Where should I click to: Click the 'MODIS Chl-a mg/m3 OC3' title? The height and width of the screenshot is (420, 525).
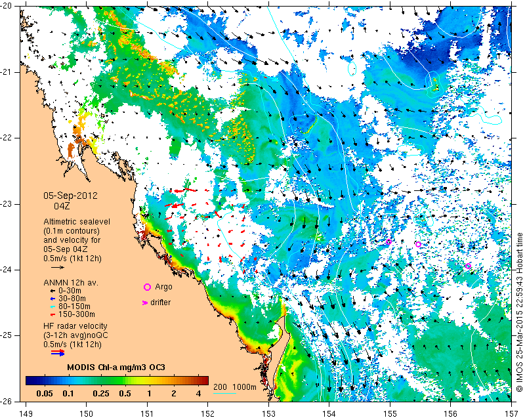tap(116, 367)
